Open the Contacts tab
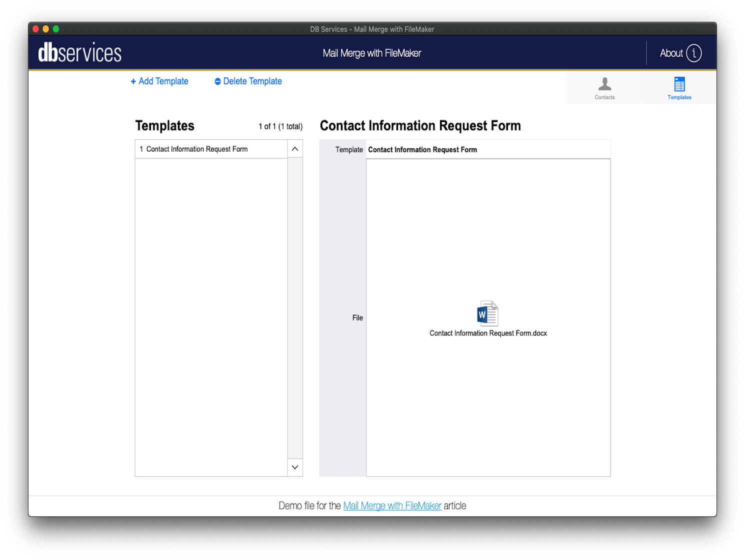745x560 pixels. click(604, 88)
